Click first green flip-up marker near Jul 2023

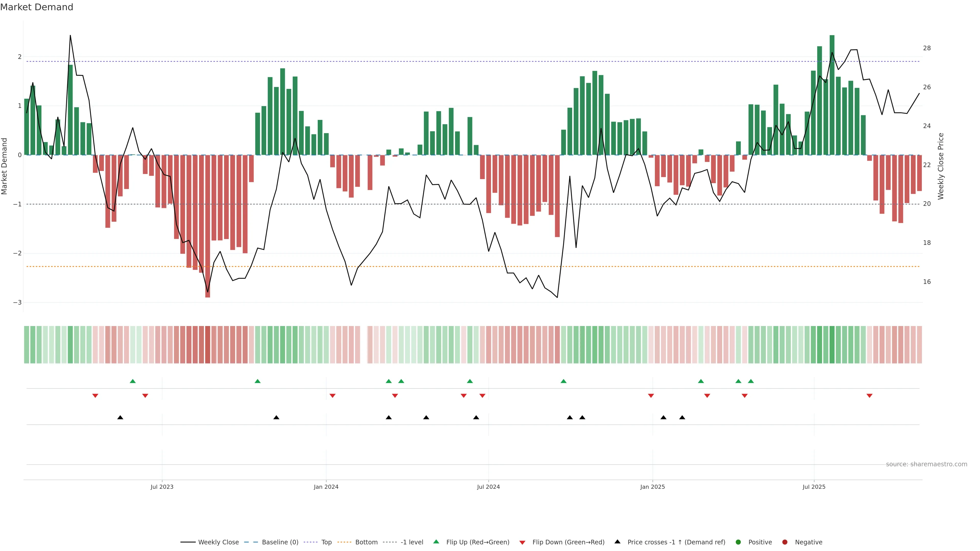(133, 381)
